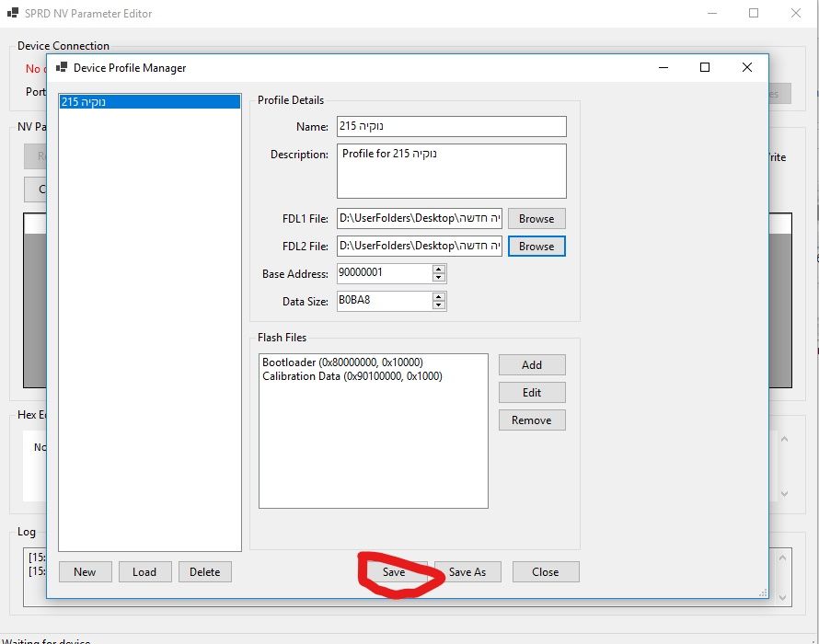Increase Base Address with up arrow
This screenshot has height=644, width=819.
tap(439, 270)
